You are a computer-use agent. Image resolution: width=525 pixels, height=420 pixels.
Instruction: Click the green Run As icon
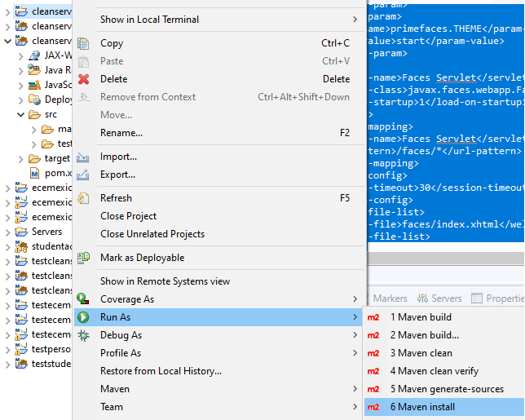83,317
